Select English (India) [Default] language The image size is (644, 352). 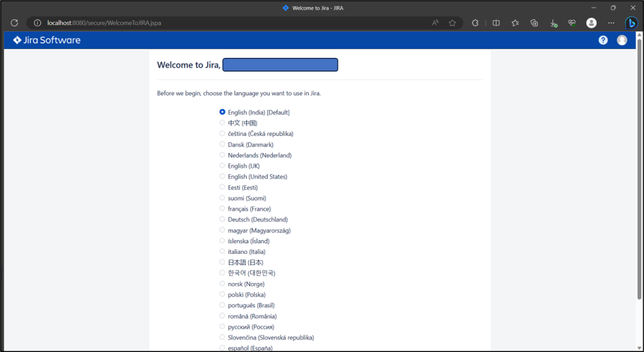[222, 112]
